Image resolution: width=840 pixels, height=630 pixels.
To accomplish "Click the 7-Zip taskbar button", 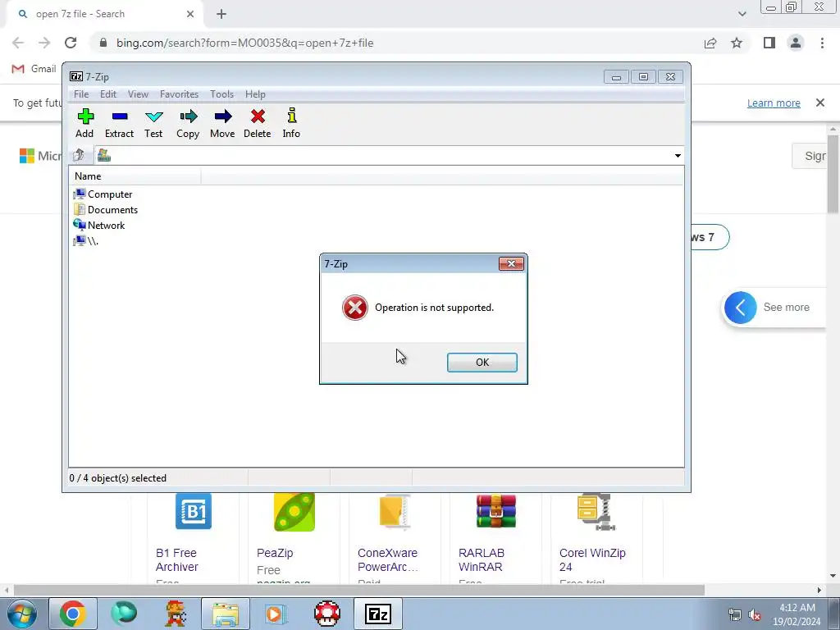I will click(378, 614).
